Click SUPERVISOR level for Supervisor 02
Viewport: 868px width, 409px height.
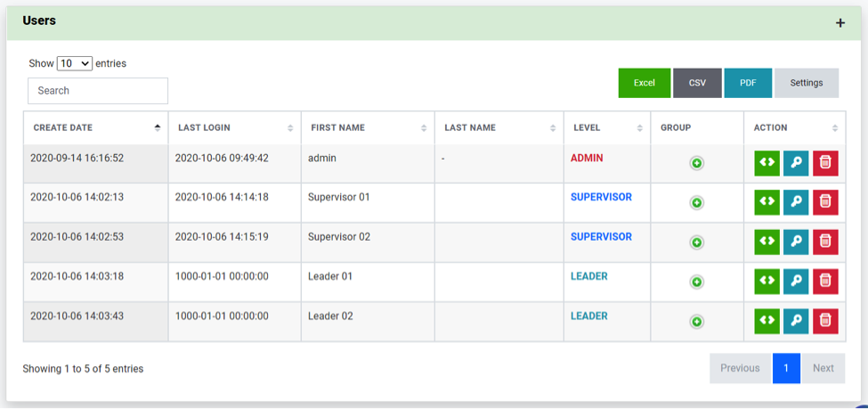[x=601, y=237]
